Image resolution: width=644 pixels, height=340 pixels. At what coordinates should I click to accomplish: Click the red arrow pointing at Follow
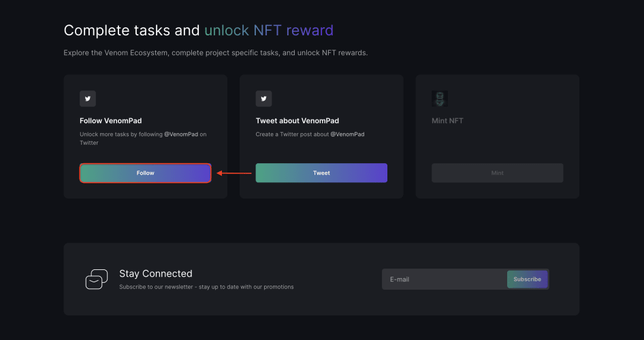coord(234,173)
